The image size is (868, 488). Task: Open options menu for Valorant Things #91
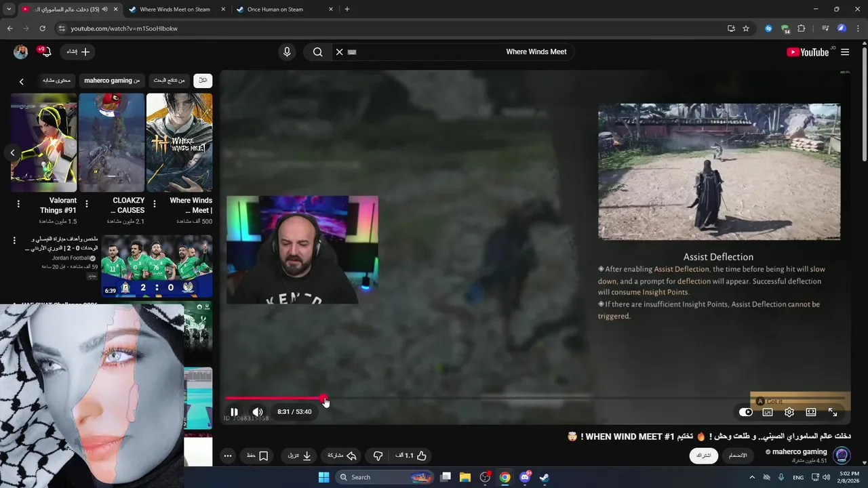pos(18,204)
